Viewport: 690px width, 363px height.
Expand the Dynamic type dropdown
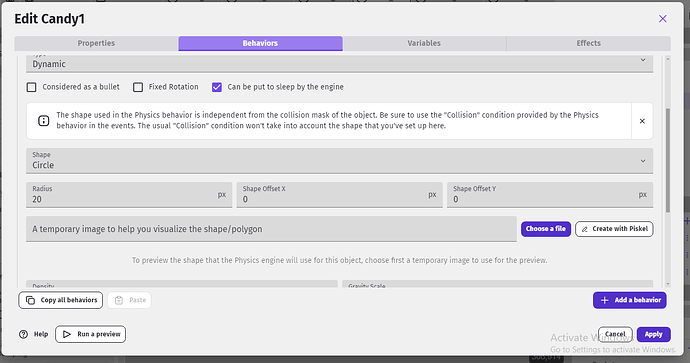pyautogui.click(x=339, y=63)
